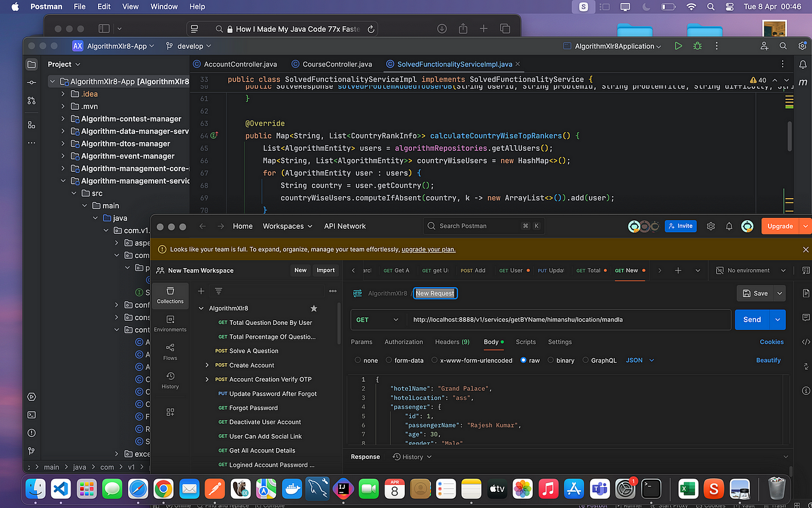Switch to the Headers tab
The height and width of the screenshot is (508, 812).
point(452,342)
